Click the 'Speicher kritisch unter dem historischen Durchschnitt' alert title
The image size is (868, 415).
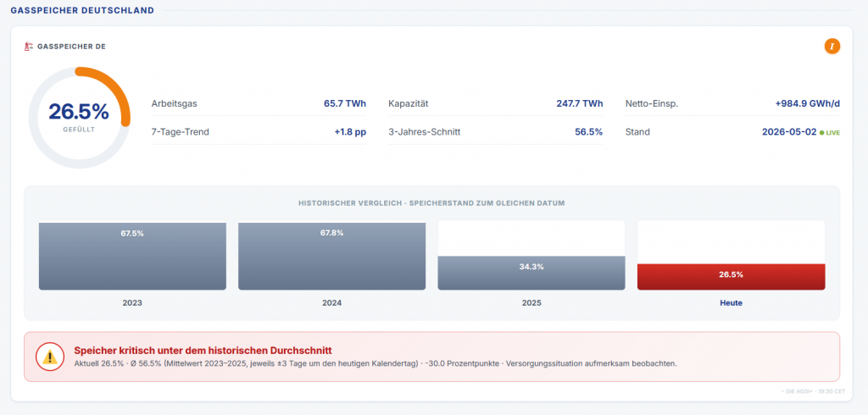pos(203,351)
